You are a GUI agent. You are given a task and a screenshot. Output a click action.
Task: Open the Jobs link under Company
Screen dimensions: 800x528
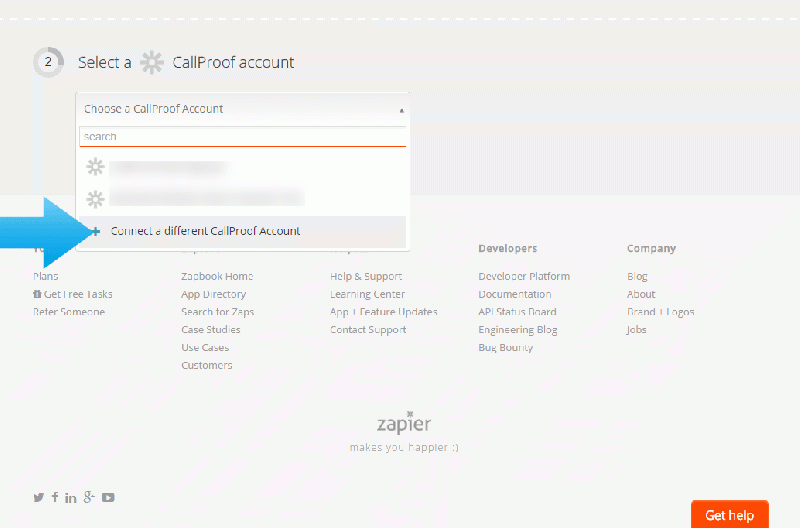(637, 330)
